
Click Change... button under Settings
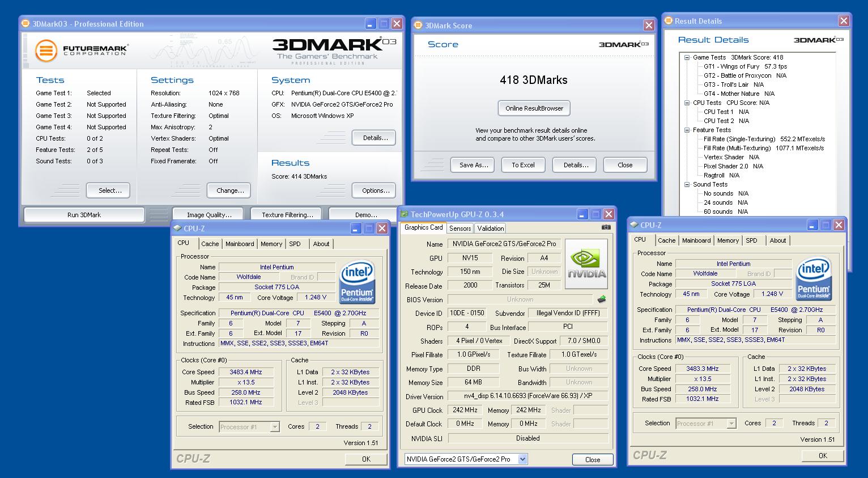230,191
